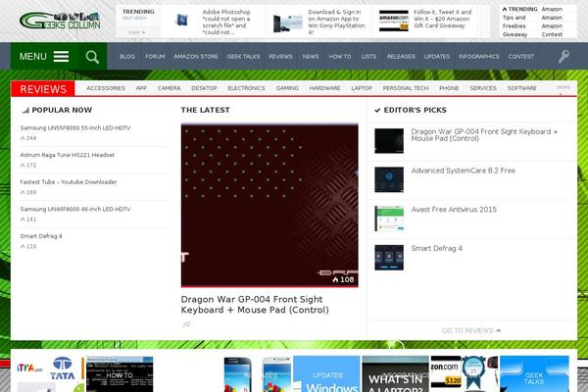The image size is (588, 392).
Task: Select the PHONE review category
Action: 449,88
